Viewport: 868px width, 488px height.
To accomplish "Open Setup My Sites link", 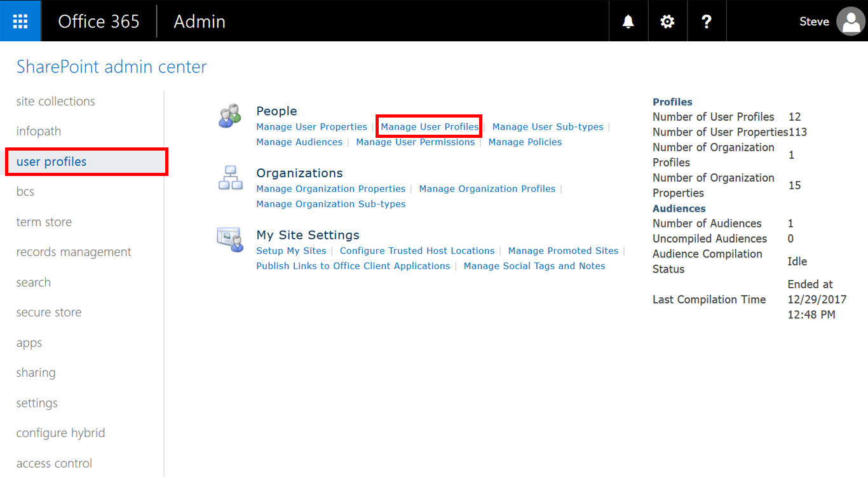I will (x=291, y=251).
